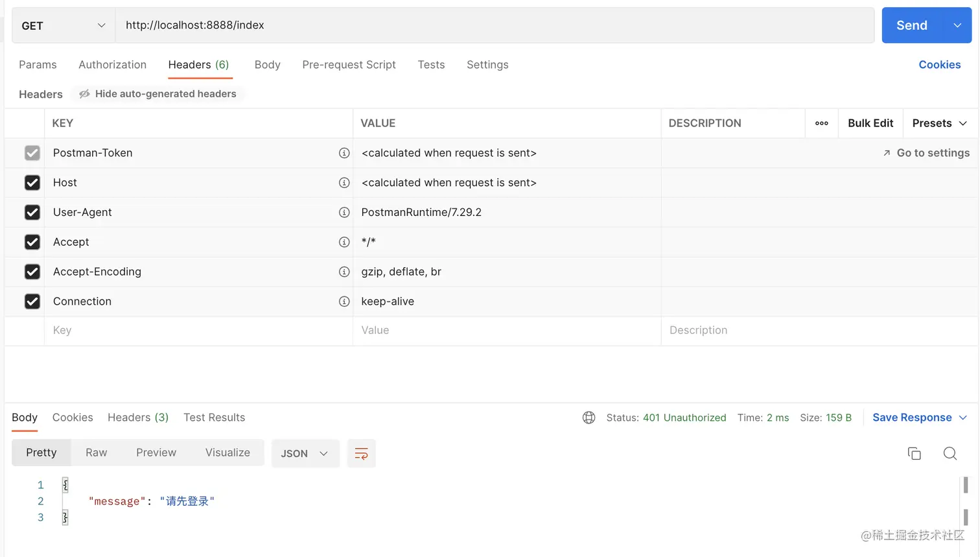Switch to the Authorization tab
This screenshot has width=980, height=557.
pos(112,65)
